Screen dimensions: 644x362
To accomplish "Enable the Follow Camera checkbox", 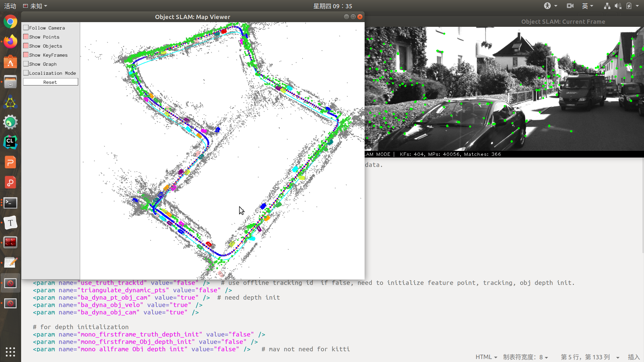I will coord(26,28).
